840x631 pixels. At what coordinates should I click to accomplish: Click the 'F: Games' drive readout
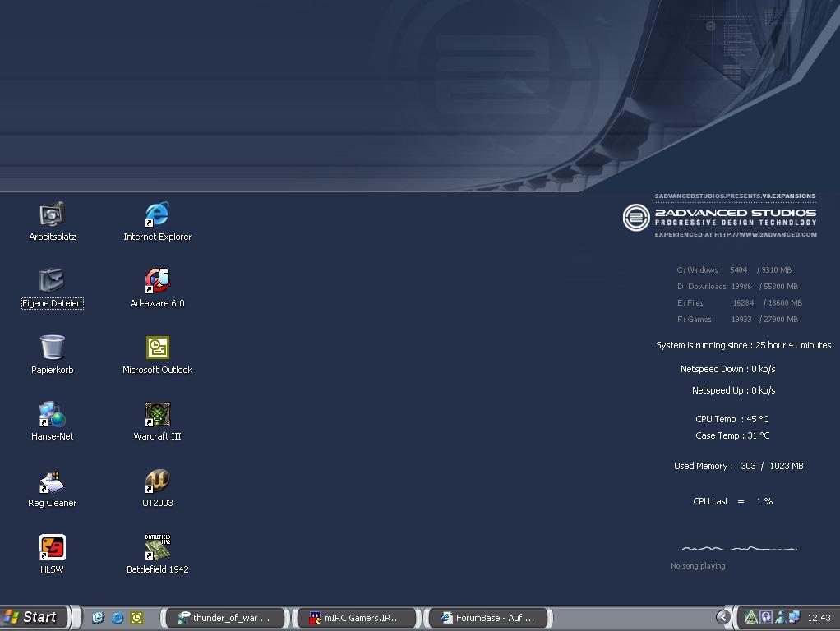738,320
